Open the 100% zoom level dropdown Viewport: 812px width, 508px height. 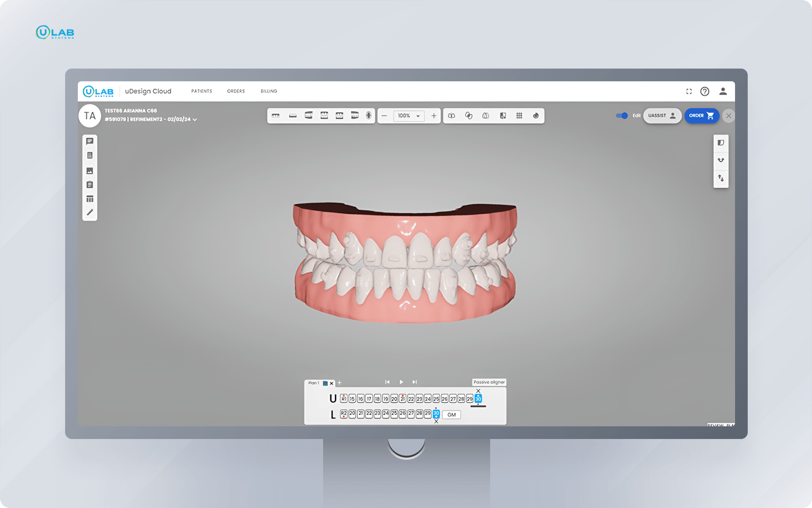[x=409, y=116]
